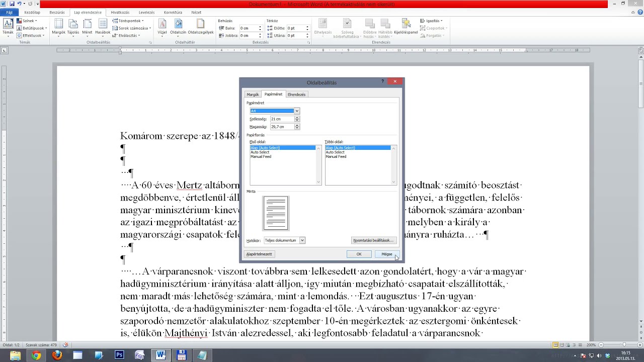The height and width of the screenshot is (362, 644).
Task: Open the Margók margins tool
Action: tap(58, 27)
